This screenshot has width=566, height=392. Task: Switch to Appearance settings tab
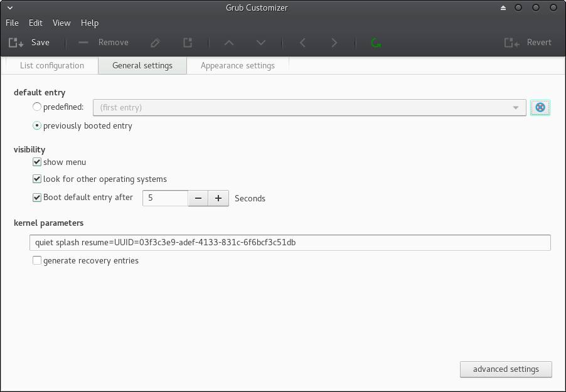[x=238, y=66]
